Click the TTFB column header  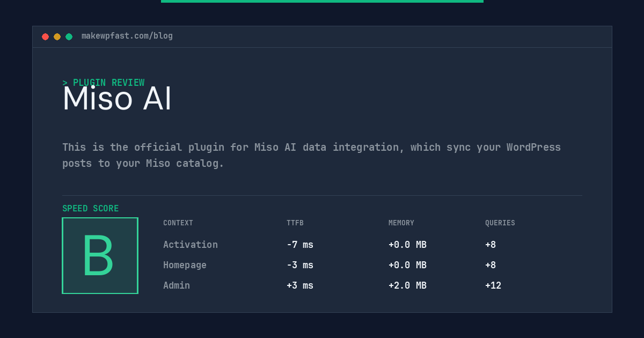point(295,223)
